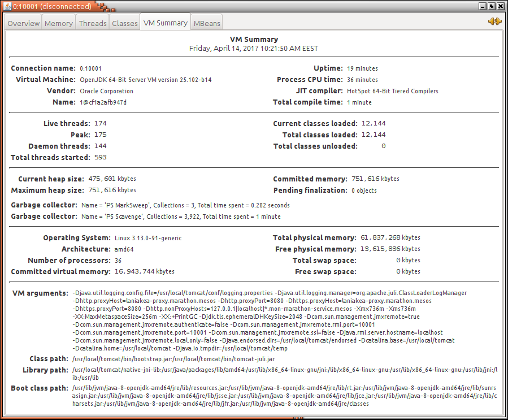Click the disconnected connection status icon
The width and height of the screenshot is (508, 420).
[494, 21]
